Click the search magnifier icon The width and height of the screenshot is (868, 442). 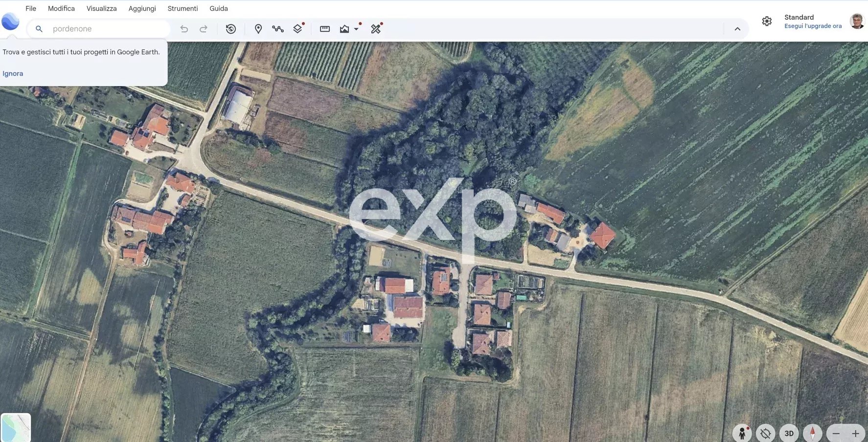(x=39, y=29)
